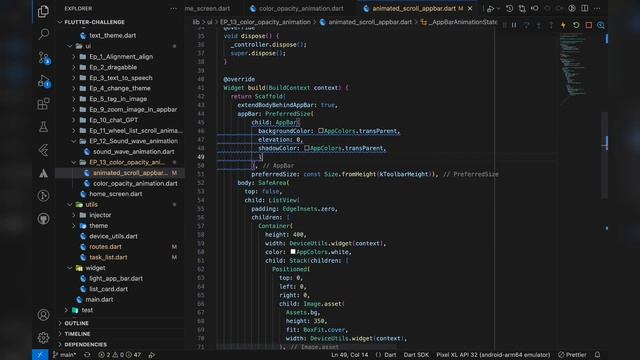This screenshot has width=640, height=360.
Task: Click the red Stop debug button
Action: coord(589,25)
